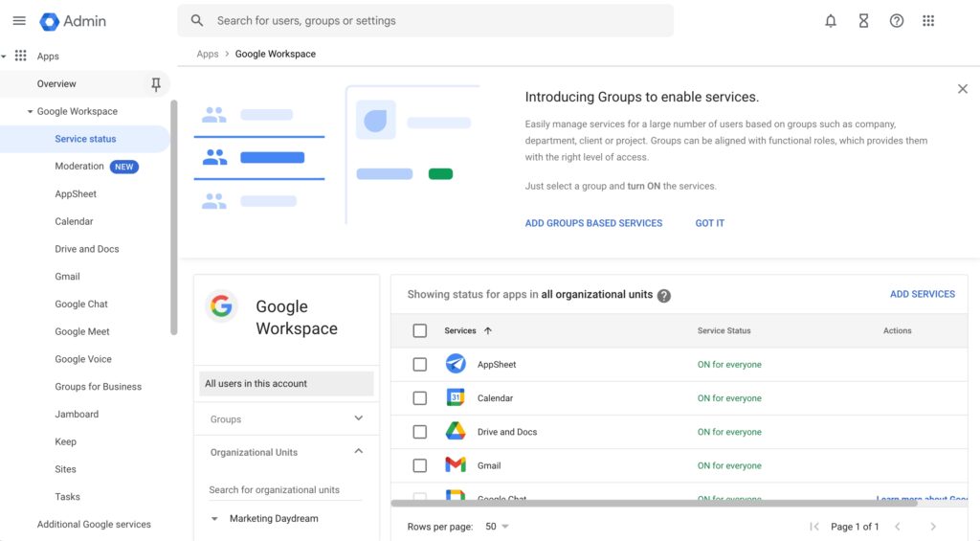Viewport: 980px width, 541px height.
Task: Collapse the Marketing Daydream unit
Action: 214,518
